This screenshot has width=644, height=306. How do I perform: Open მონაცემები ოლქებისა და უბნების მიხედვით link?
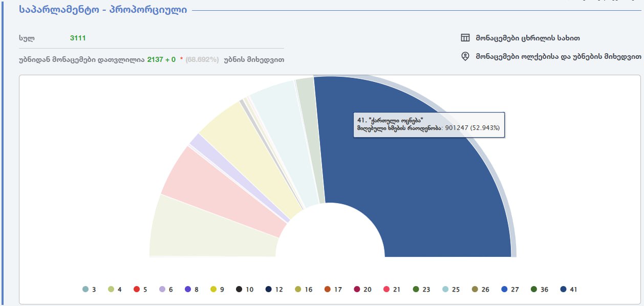point(559,56)
